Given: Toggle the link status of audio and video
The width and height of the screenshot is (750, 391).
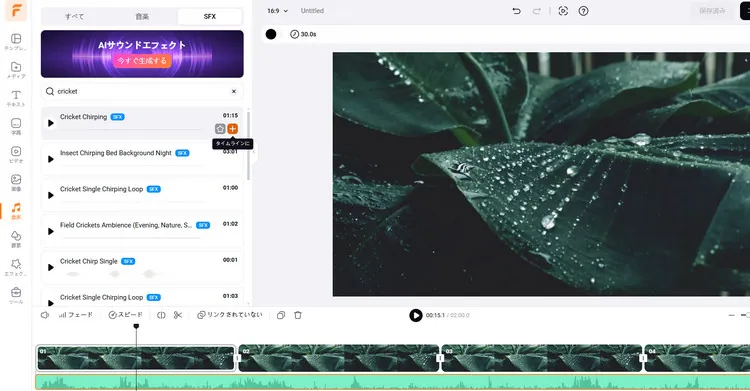Looking at the screenshot, I should pyautogui.click(x=230, y=315).
